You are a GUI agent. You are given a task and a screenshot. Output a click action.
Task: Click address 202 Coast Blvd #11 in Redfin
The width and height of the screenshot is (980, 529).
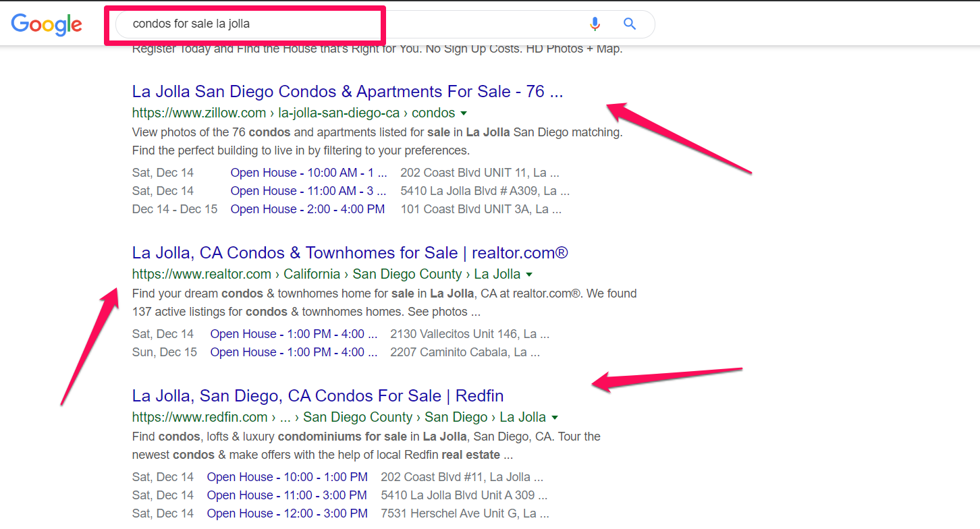coord(462,477)
